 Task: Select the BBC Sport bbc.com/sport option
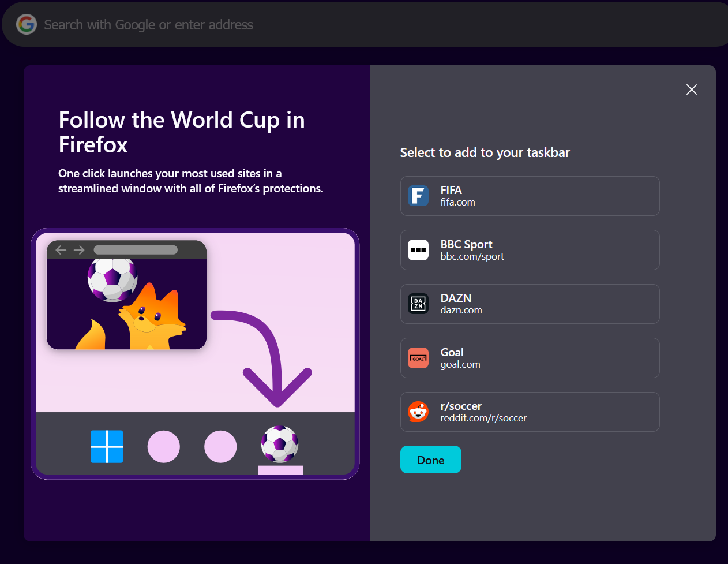click(530, 250)
